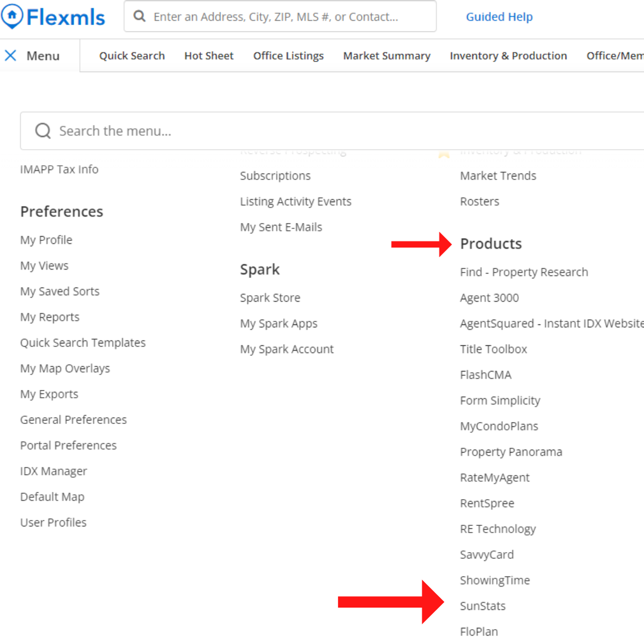The image size is (644, 644).
Task: Switch to the Hot Sheet section
Action: coord(209,55)
